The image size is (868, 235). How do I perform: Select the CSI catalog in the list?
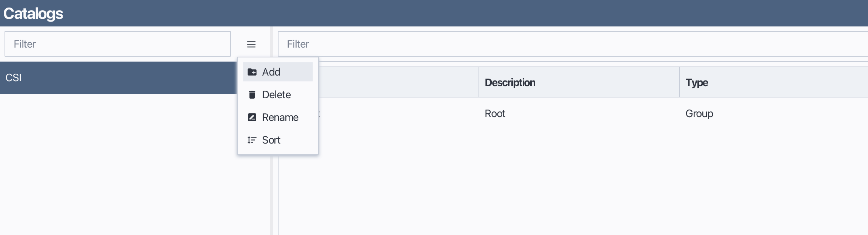113,78
